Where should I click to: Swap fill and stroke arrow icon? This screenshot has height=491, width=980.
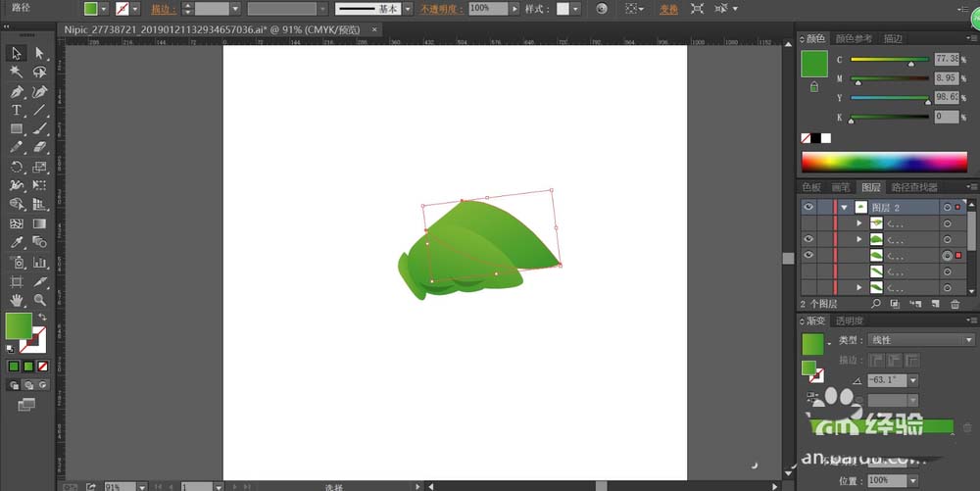click(x=42, y=318)
